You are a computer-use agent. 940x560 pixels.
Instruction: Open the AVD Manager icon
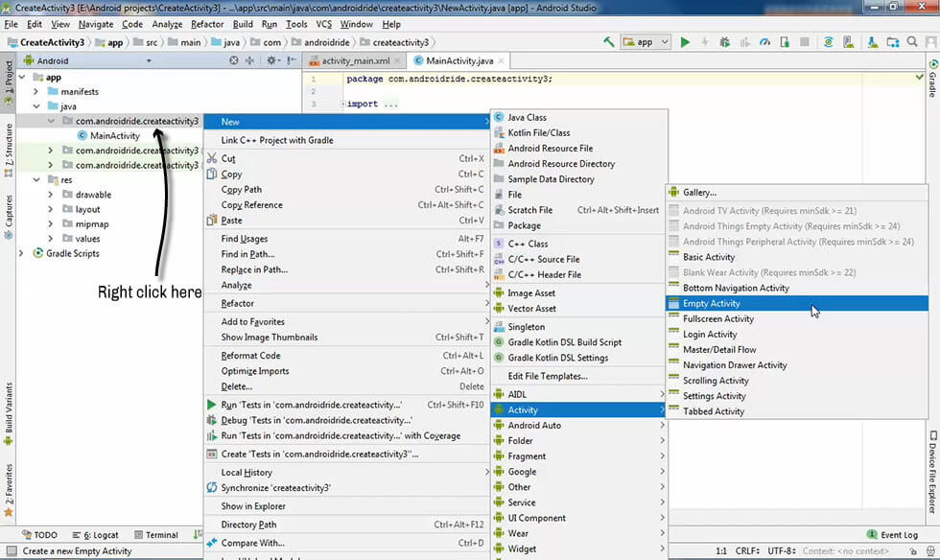(x=848, y=42)
